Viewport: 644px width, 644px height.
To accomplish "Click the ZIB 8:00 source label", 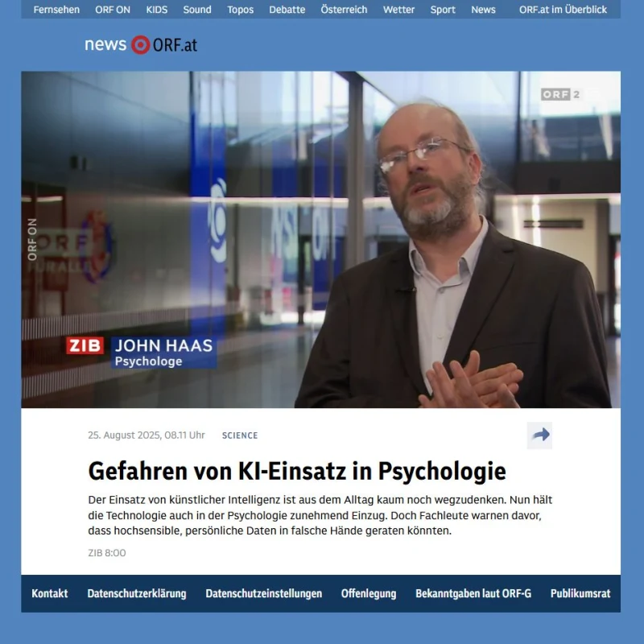I will point(107,553).
